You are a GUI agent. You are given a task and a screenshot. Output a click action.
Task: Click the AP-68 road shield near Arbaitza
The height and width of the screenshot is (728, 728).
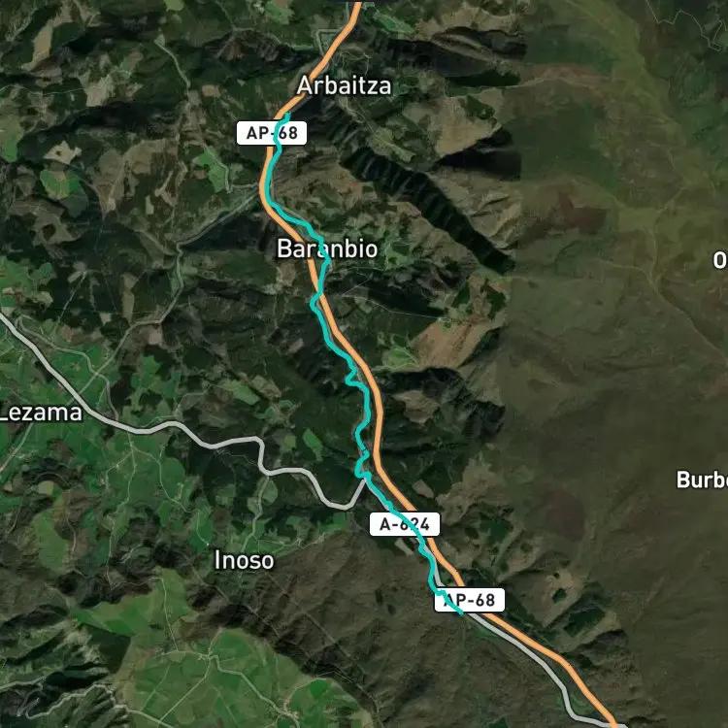pyautogui.click(x=272, y=133)
